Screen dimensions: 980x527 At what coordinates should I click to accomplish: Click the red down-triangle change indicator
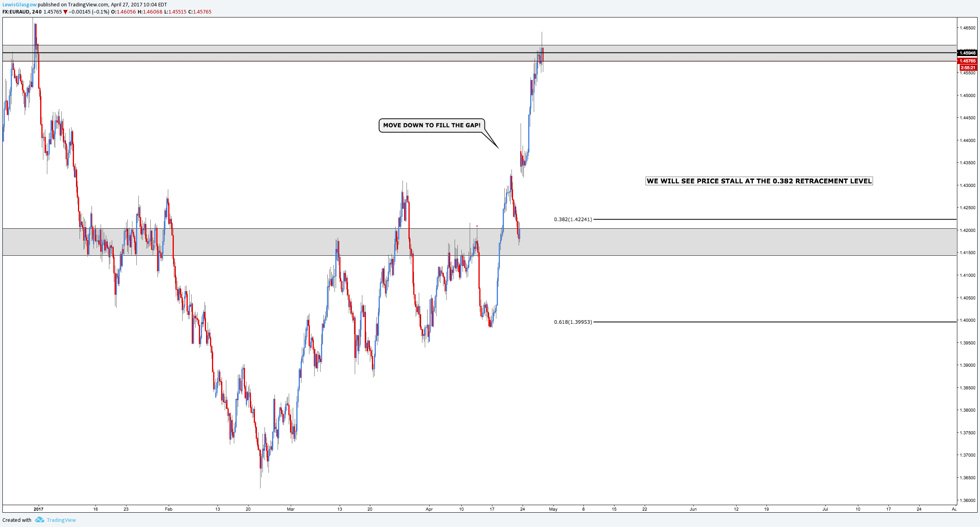65,12
